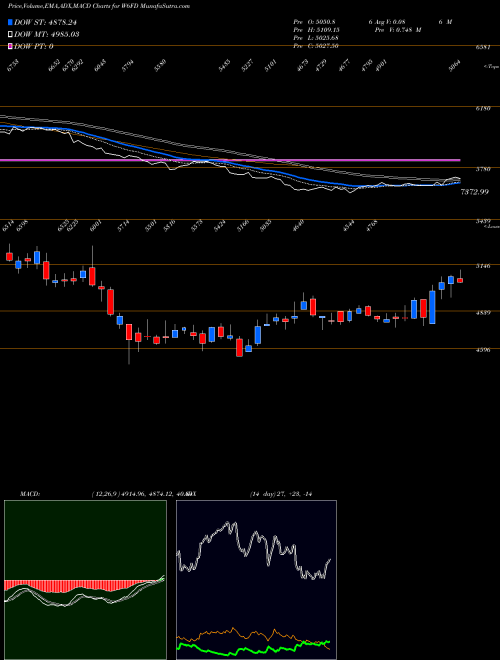Click the '6 Avg V: 0.98' volume text
The height and width of the screenshot is (660, 500).
(387, 22)
